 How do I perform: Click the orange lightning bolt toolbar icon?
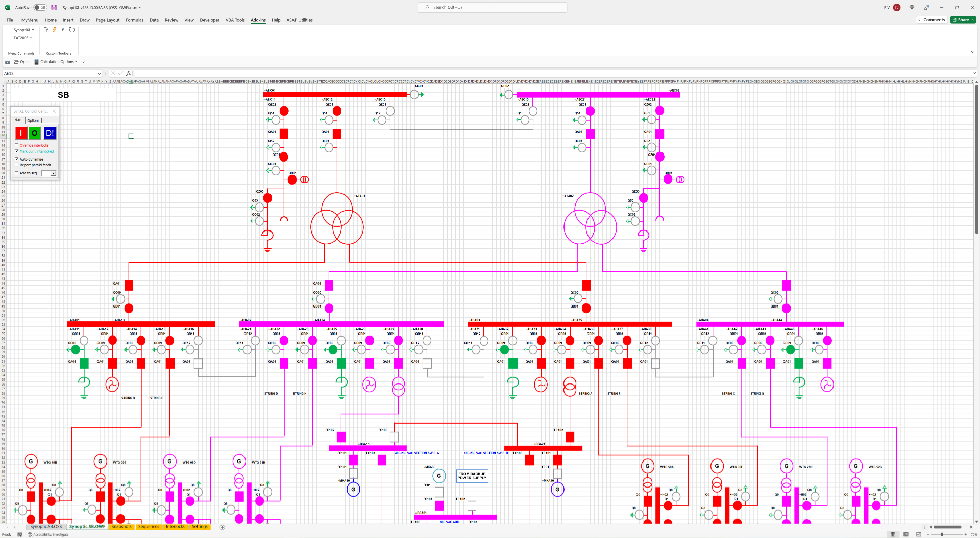pos(55,30)
